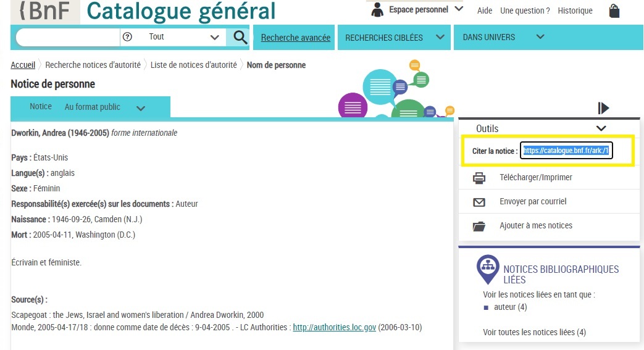
Task: Open the shopping bag basket icon
Action: pos(613,10)
